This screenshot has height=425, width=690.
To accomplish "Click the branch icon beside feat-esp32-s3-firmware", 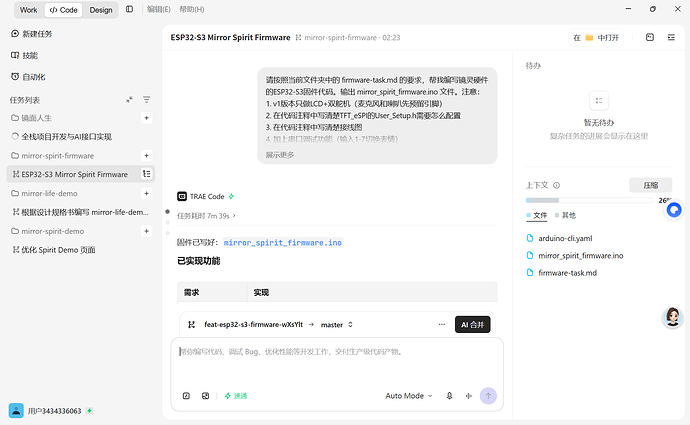I will tap(191, 325).
